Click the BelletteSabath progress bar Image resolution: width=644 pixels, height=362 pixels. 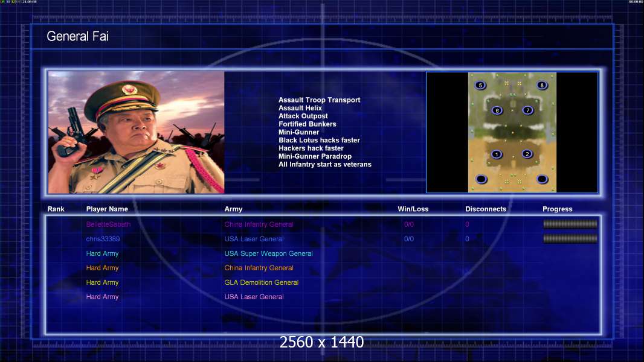tap(570, 224)
